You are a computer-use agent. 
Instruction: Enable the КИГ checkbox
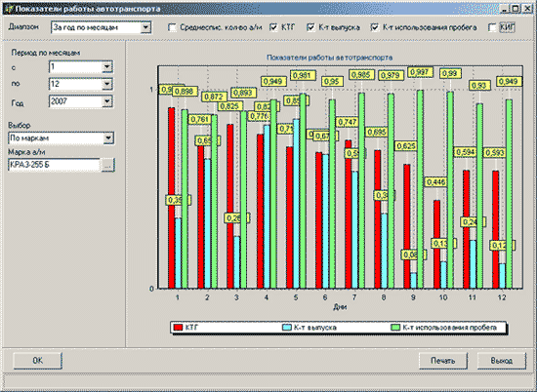[x=492, y=27]
